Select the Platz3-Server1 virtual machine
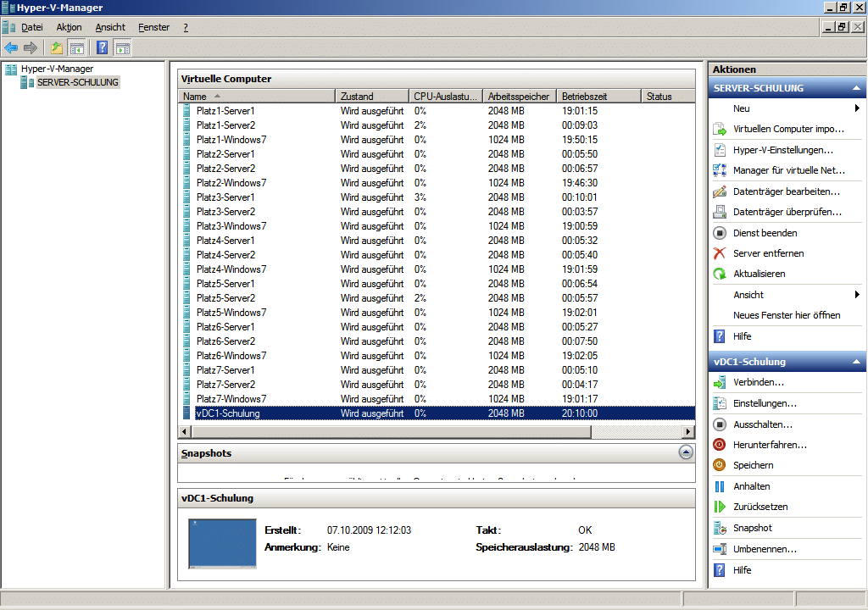Image resolution: width=868 pixels, height=610 pixels. click(x=437, y=197)
